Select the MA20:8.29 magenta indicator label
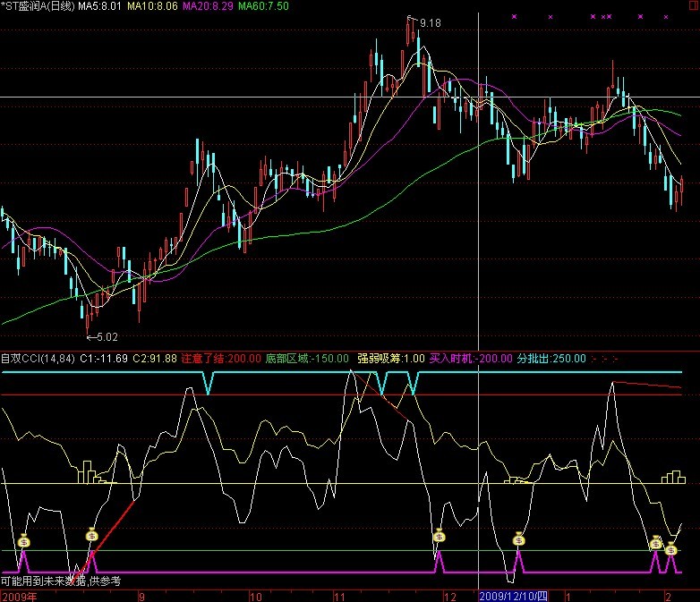Image resolution: width=700 pixels, height=602 pixels. pos(208,6)
